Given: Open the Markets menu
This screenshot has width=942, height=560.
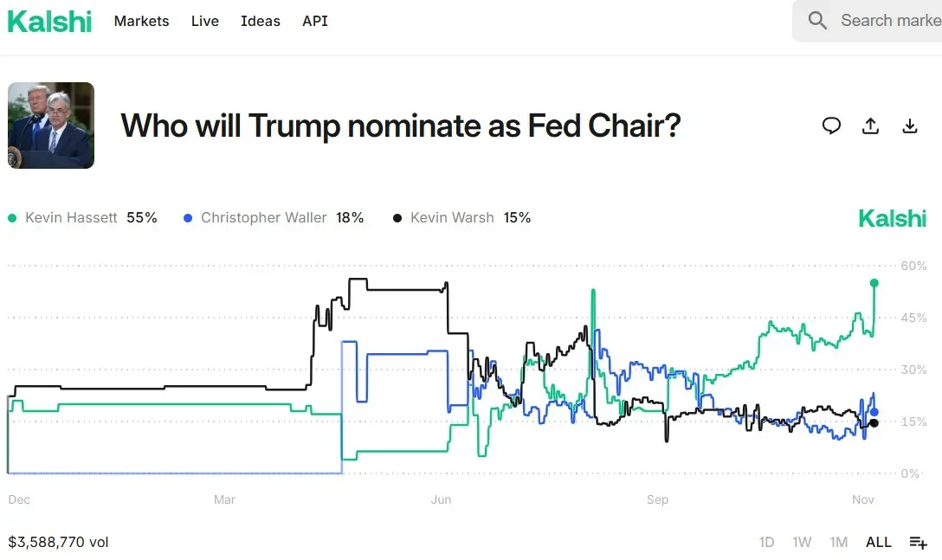Looking at the screenshot, I should pyautogui.click(x=141, y=21).
